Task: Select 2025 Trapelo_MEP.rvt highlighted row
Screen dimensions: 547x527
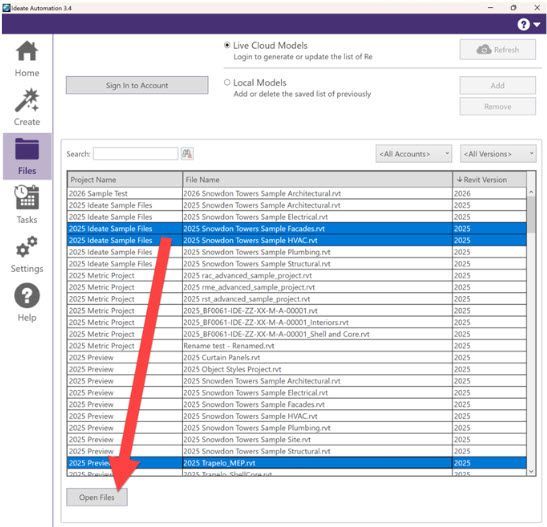Action: point(297,463)
